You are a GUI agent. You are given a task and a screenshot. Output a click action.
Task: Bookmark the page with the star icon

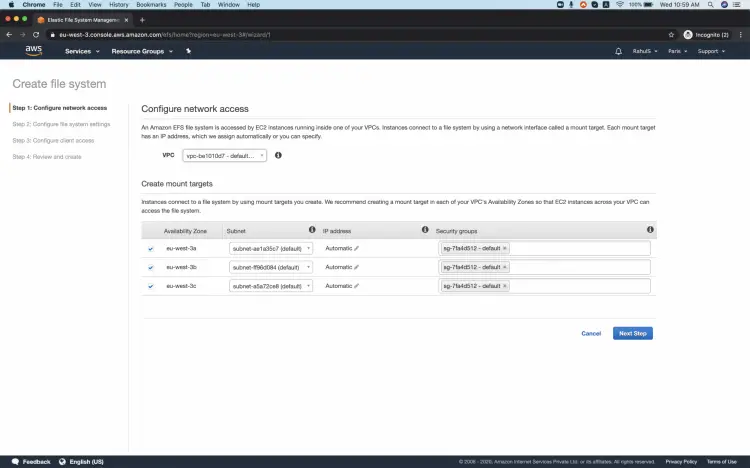pos(671,34)
